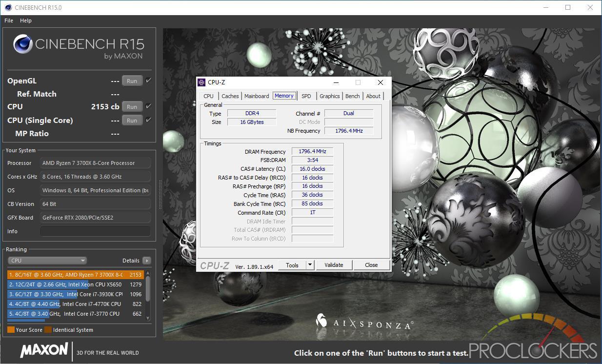Click the Tools button in CPU-Z

click(x=292, y=265)
